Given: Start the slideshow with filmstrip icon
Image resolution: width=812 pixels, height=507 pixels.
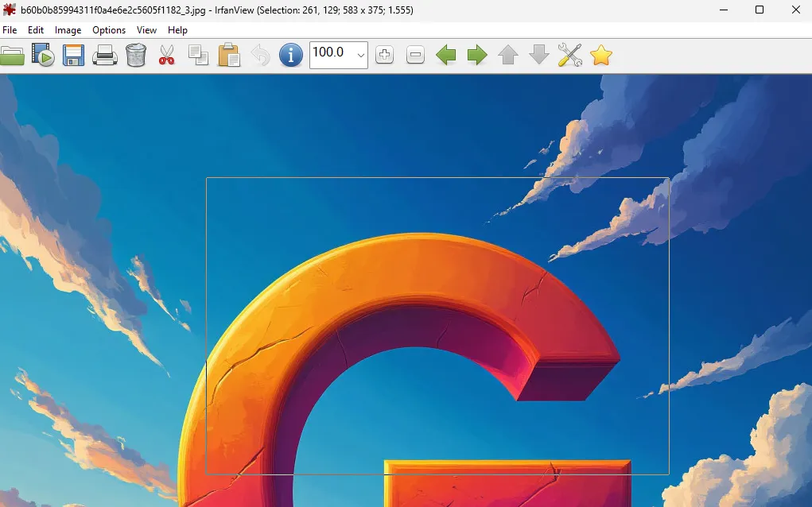Looking at the screenshot, I should [42, 55].
